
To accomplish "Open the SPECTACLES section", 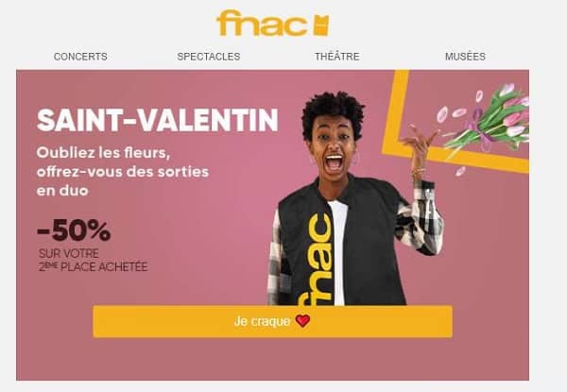I will [x=209, y=57].
